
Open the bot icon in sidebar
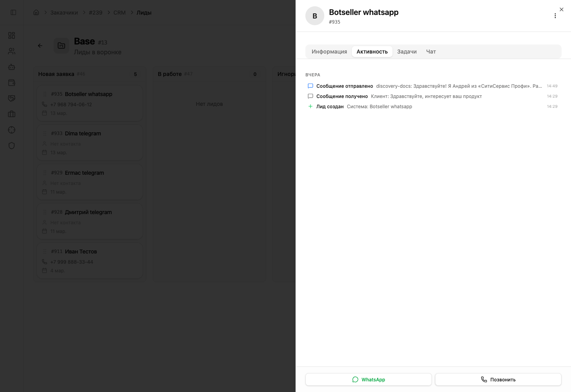click(12, 67)
